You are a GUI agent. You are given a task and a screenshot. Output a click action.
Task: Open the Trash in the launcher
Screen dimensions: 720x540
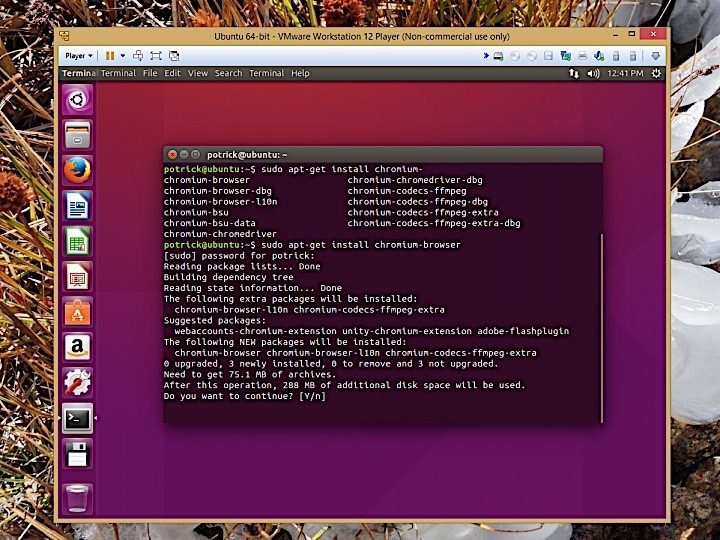pyautogui.click(x=77, y=496)
